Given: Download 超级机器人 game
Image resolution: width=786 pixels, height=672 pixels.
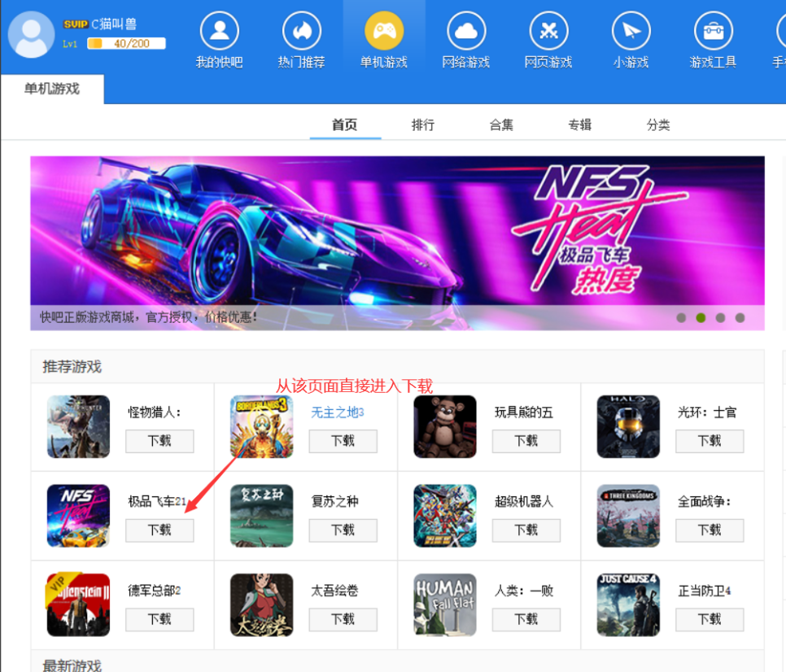Looking at the screenshot, I should pos(526,530).
